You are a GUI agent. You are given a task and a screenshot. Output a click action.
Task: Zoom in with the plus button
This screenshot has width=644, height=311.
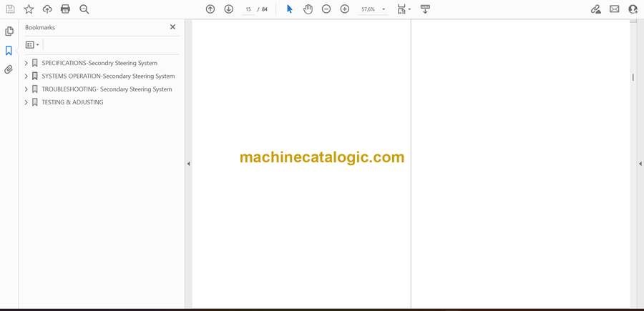pos(345,9)
